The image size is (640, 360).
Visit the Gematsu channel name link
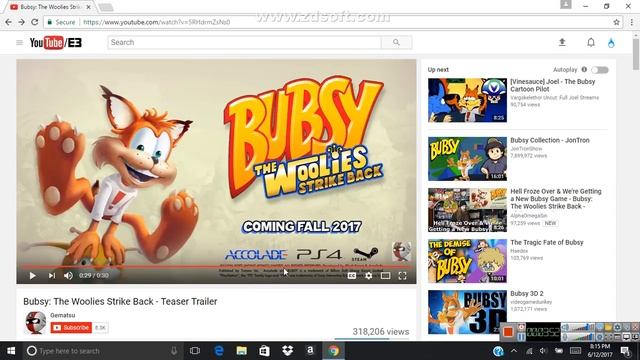62,315
